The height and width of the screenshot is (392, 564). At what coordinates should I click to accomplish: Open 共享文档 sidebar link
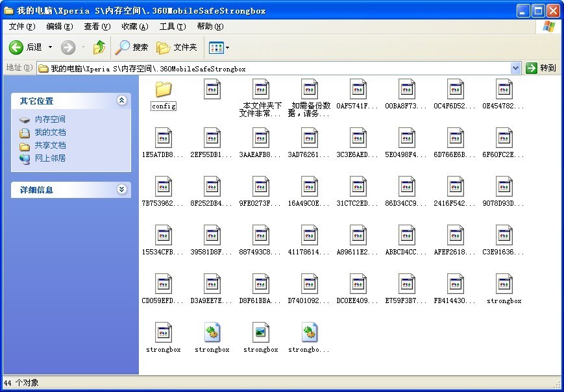click(50, 145)
